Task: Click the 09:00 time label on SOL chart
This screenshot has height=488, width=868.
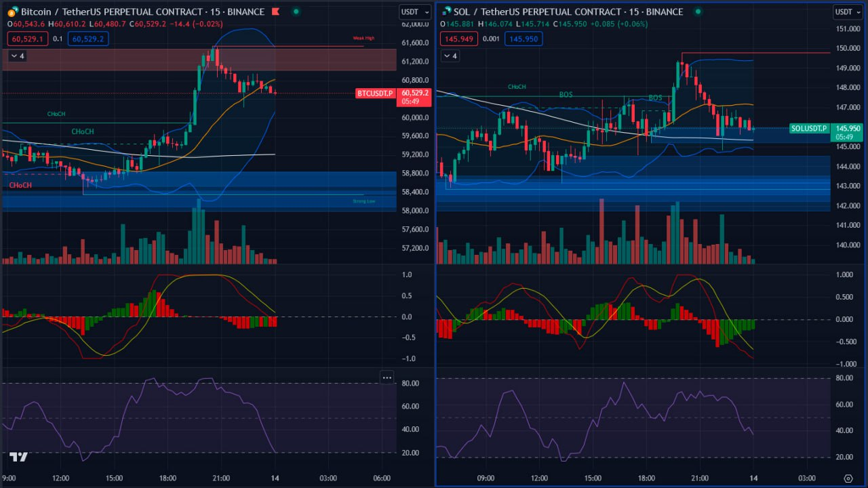Action: [486, 478]
